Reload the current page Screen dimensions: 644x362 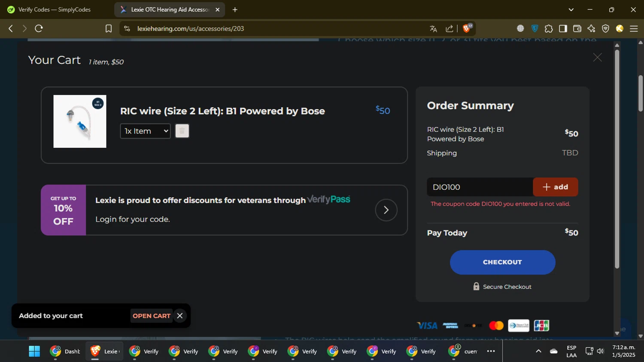click(x=39, y=28)
